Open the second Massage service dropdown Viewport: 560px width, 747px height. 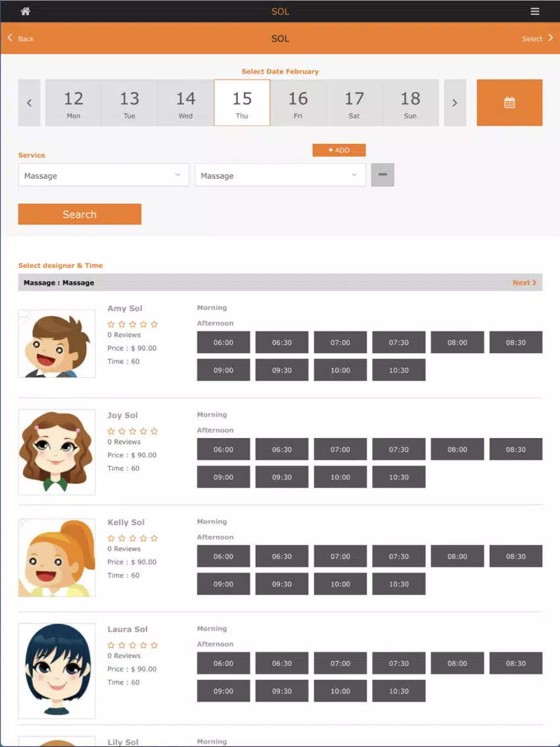pos(280,175)
